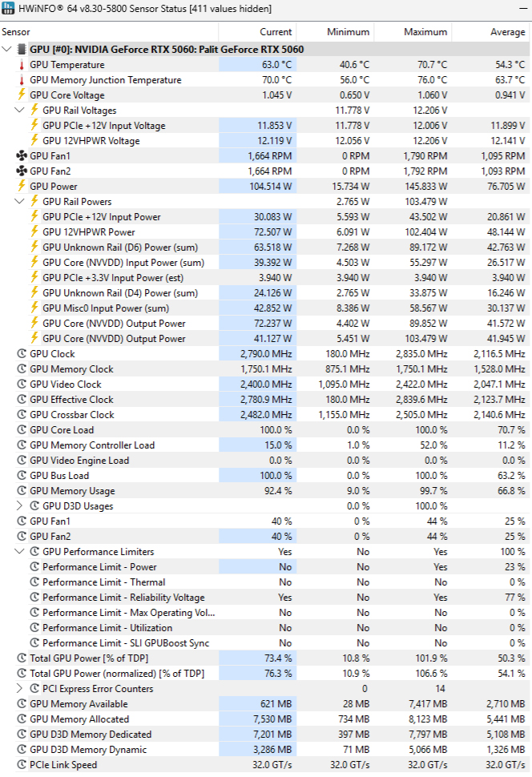This screenshot has height=777, width=532.
Task: Select GPU PCIe +3.3V Input Power (est) row
Action: pyautogui.click(x=264, y=277)
